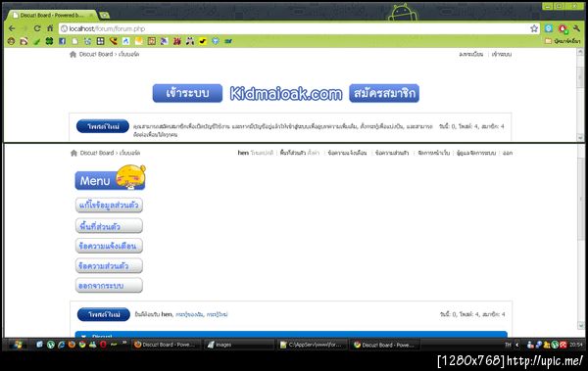Open the first monkey-face bookmark icon
This screenshot has width=588, height=371.
(x=11, y=41)
